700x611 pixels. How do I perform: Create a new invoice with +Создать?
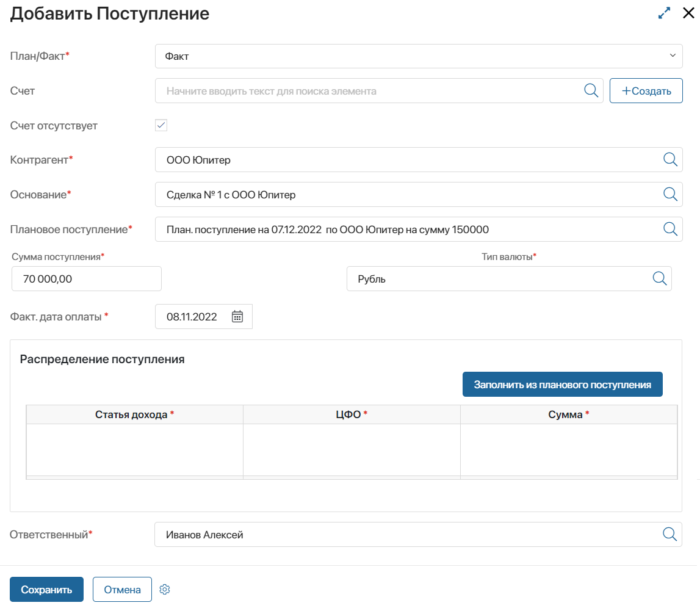646,91
